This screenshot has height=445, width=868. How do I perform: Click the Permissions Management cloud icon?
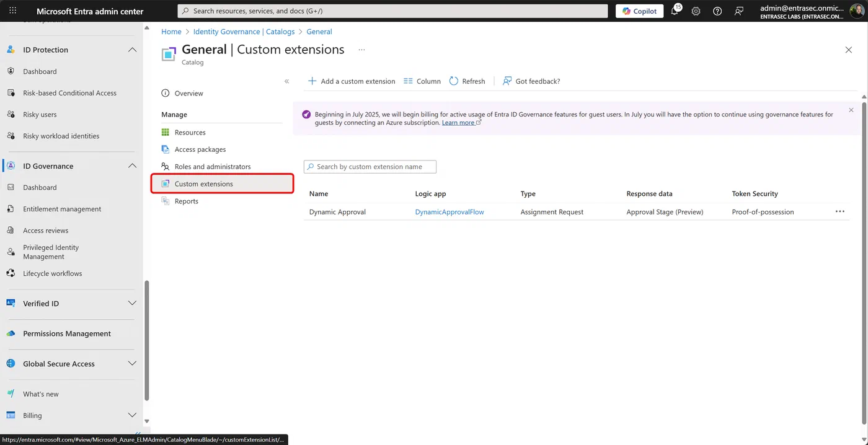click(x=11, y=333)
